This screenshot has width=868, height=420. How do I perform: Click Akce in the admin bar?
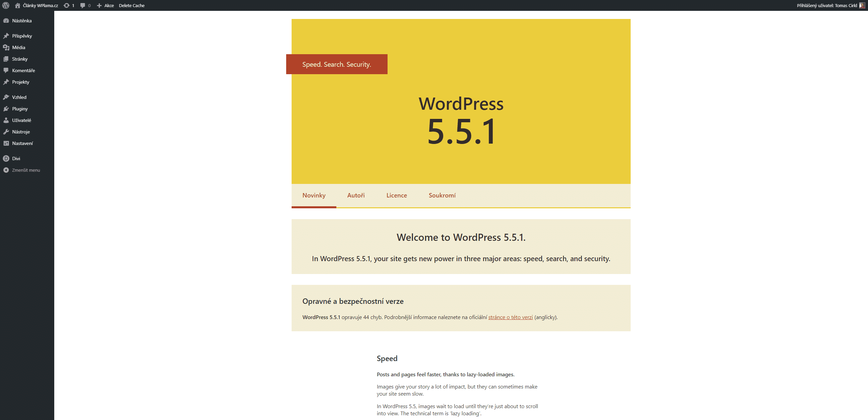click(x=109, y=5)
